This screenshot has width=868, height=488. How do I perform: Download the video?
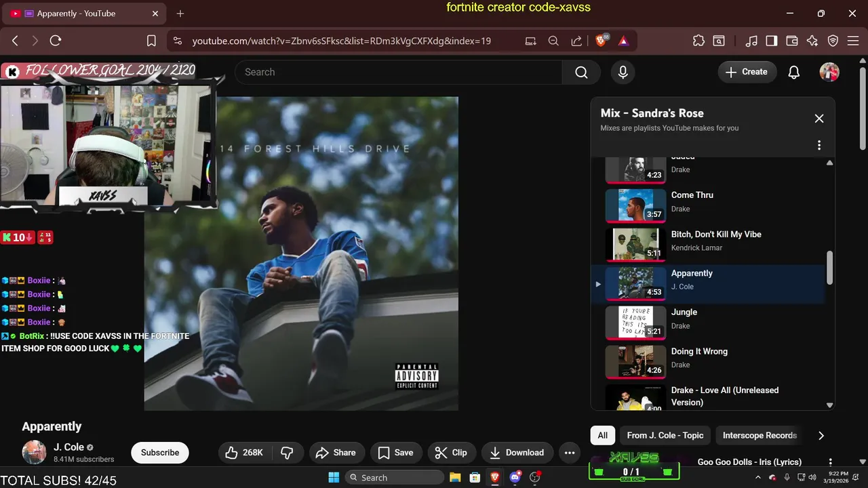[x=517, y=453]
